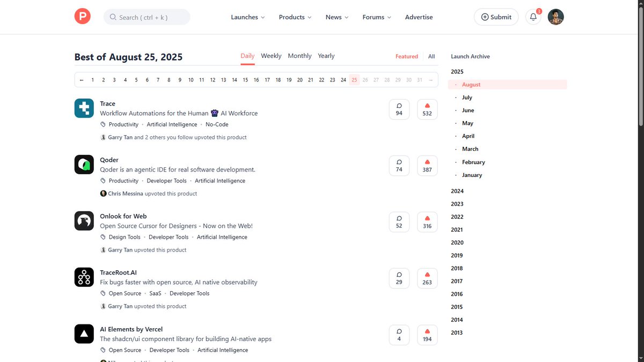Click the Onlook for Web product icon
Screen dimensions: 644x362
click(84, 221)
